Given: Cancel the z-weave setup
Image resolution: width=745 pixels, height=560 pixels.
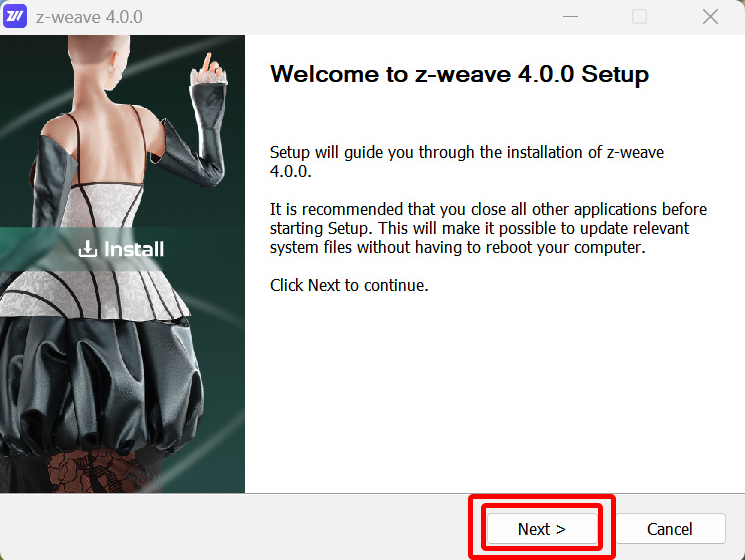Looking at the screenshot, I should [669, 529].
